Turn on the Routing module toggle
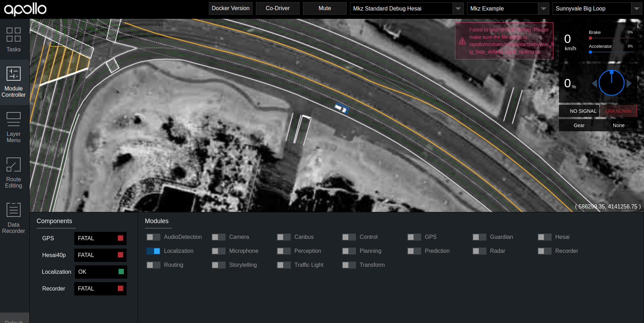 coord(153,265)
